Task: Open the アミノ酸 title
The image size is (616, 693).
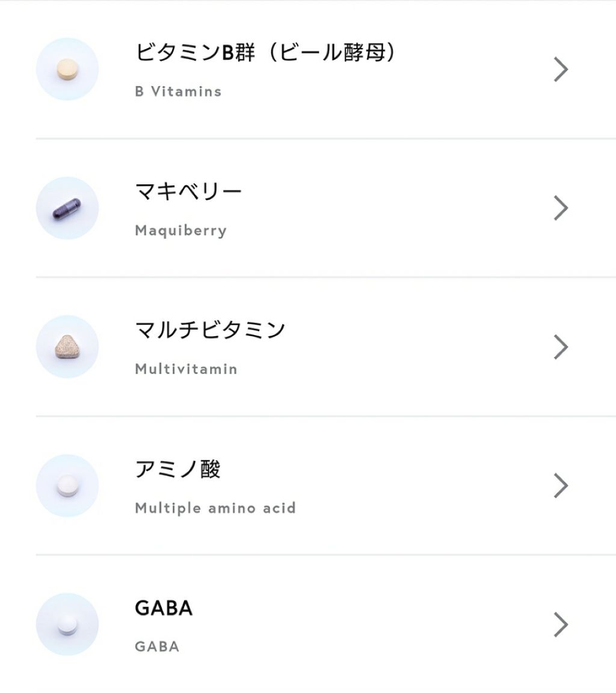Action: (177, 469)
